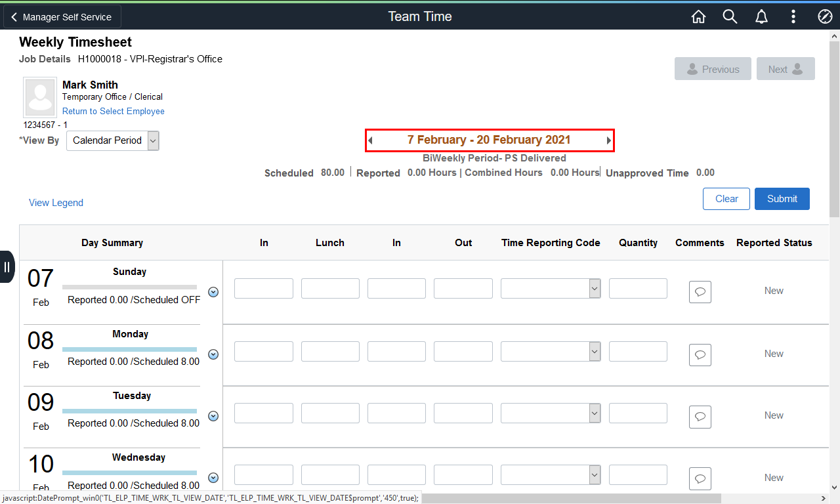Screen dimensions: 840x504
Task: Click Return to Select Employee link
Action: [113, 112]
